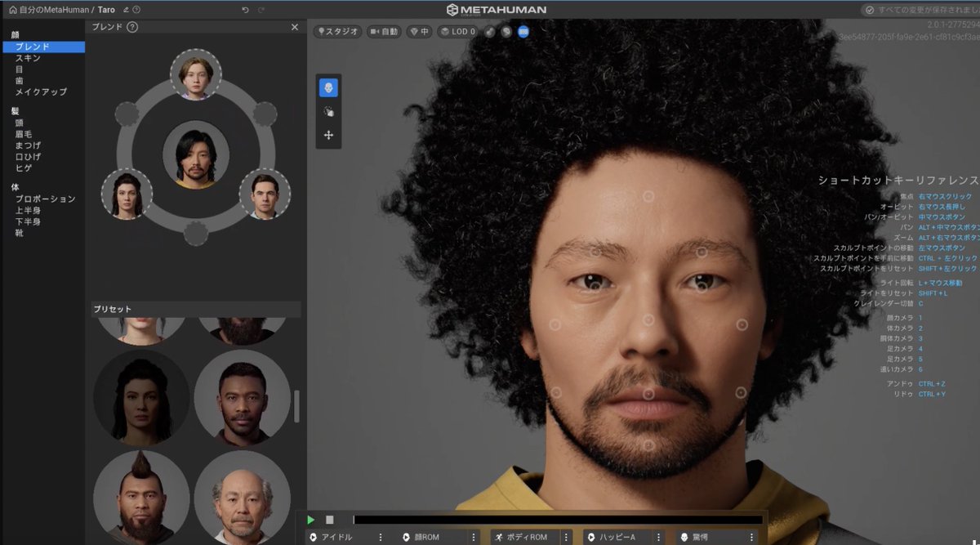Play the animation preview
Image resolution: width=980 pixels, height=545 pixels.
pyautogui.click(x=311, y=520)
